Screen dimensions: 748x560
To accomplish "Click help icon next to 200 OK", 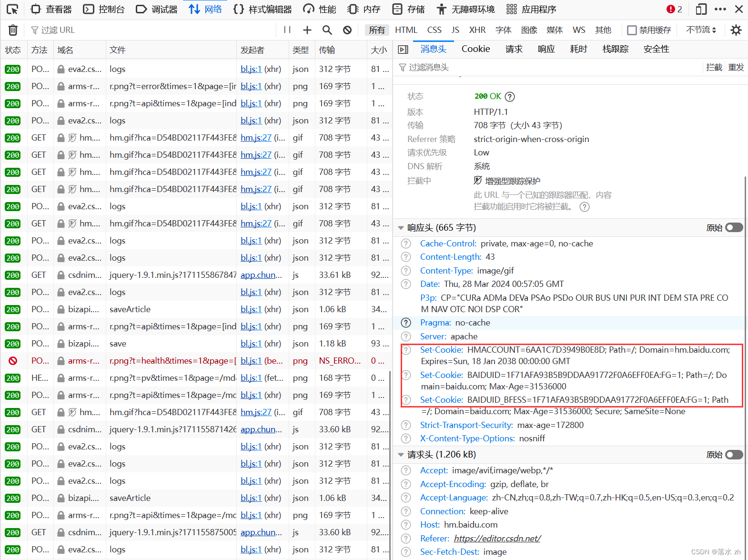I will [x=510, y=97].
